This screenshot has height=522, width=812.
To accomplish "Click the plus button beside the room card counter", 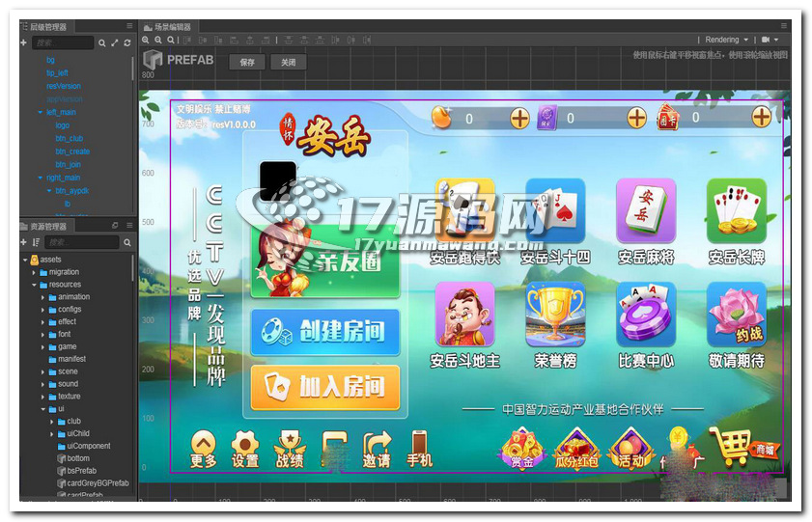I will coord(761,118).
